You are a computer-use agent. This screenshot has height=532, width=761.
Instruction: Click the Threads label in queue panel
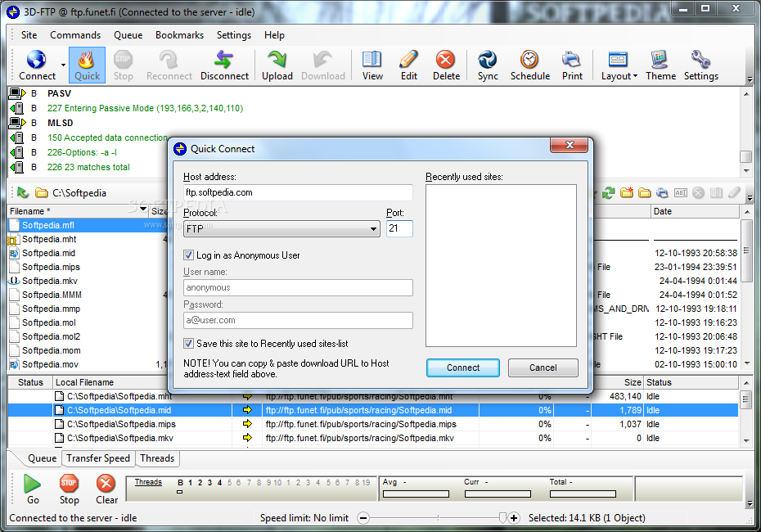tap(148, 482)
